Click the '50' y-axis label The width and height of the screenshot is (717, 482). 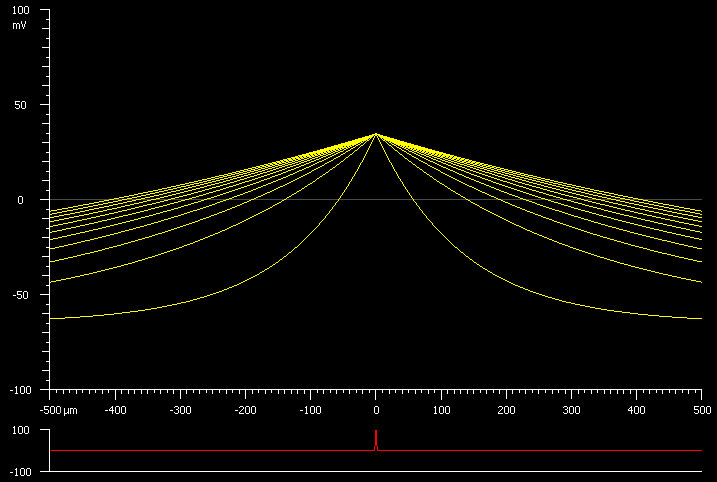click(20, 105)
